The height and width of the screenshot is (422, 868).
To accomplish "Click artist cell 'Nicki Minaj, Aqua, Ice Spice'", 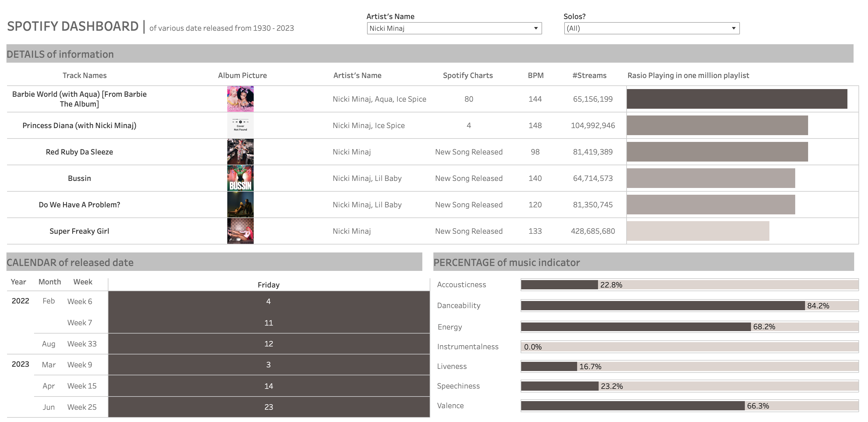I will 379,99.
